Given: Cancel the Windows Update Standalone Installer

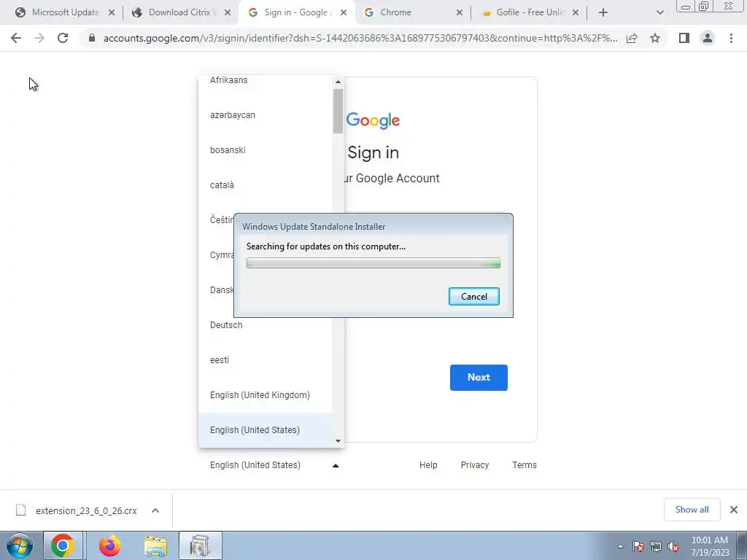Looking at the screenshot, I should (x=474, y=297).
